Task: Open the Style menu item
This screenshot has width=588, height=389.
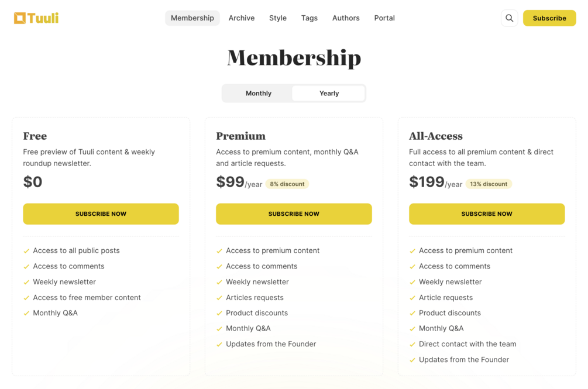Action: [278, 18]
